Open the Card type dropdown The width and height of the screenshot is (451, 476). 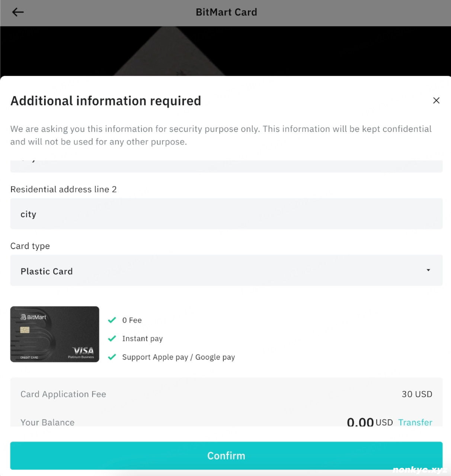[x=226, y=271]
